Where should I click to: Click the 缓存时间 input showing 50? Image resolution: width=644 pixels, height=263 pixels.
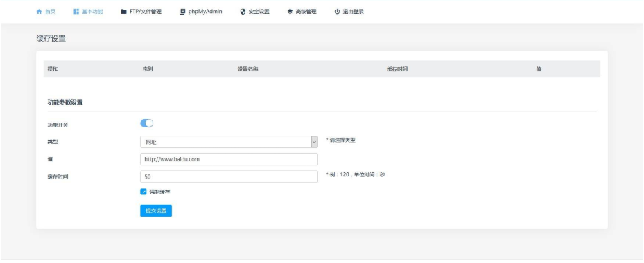coord(229,176)
